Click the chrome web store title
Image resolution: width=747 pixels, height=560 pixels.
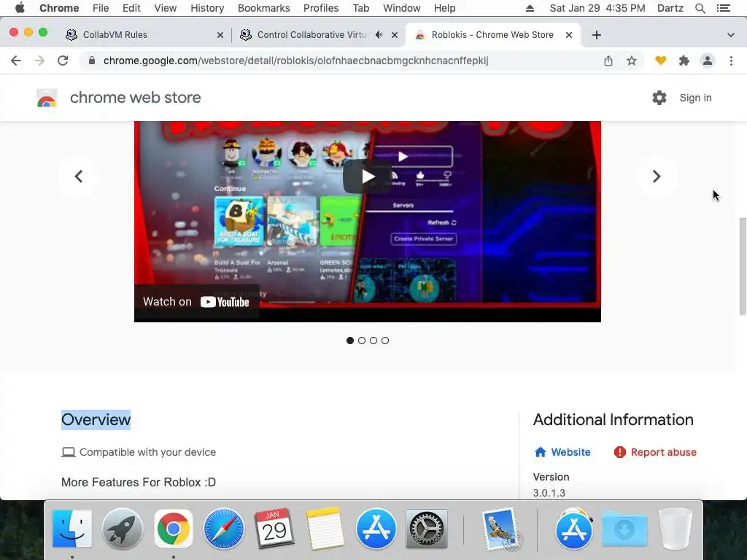point(135,98)
